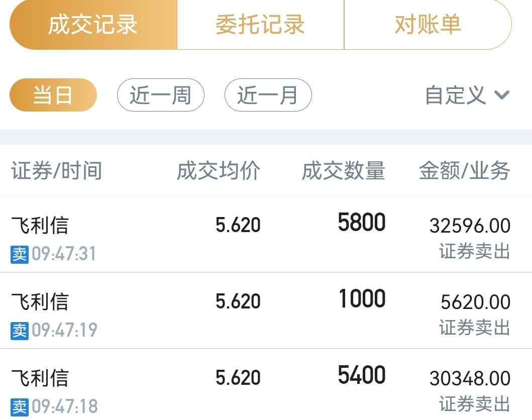The width and height of the screenshot is (532, 420).
Task: Select the 近一周 filter
Action: pyautogui.click(x=160, y=95)
